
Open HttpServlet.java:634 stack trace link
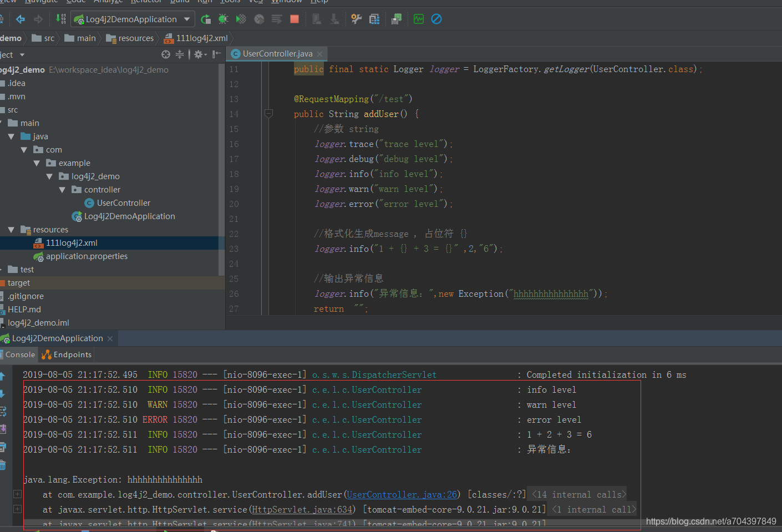point(302,510)
